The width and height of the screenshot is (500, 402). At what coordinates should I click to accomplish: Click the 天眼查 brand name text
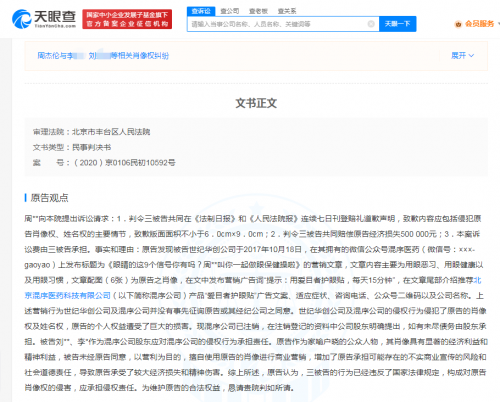coord(55,17)
